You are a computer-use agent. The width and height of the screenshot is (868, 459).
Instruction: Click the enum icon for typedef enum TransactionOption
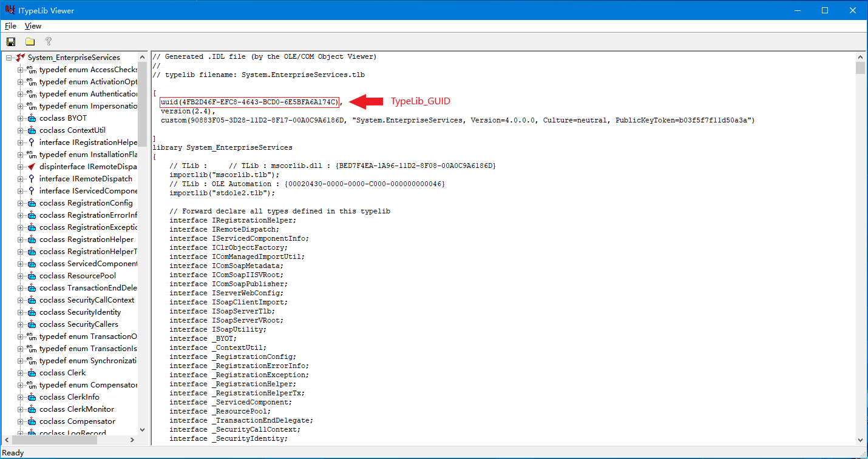[32, 337]
